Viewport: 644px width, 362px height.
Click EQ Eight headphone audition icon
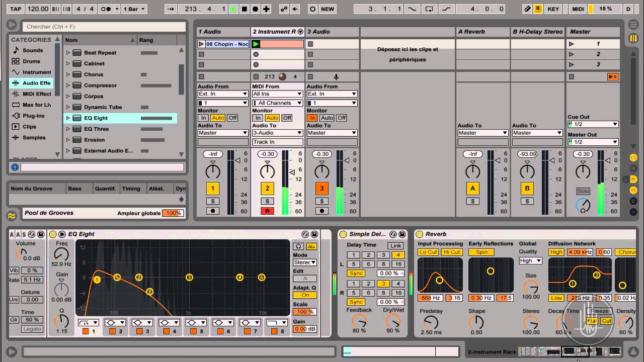tap(298, 246)
